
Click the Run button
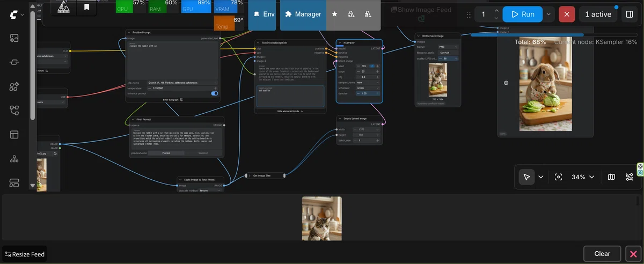coord(522,14)
